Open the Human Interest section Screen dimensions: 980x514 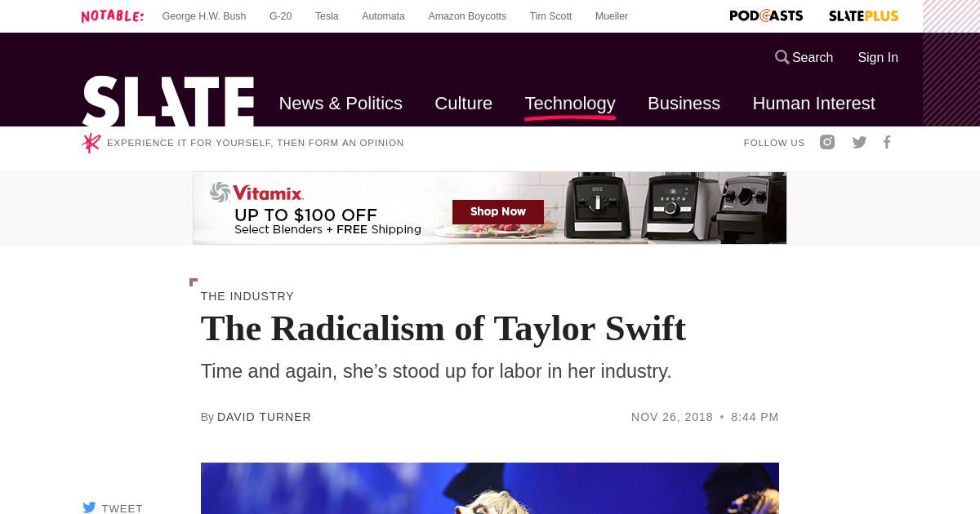pos(813,104)
